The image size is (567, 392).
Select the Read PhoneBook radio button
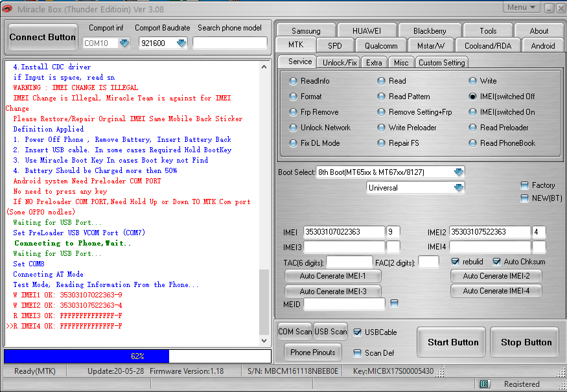472,143
